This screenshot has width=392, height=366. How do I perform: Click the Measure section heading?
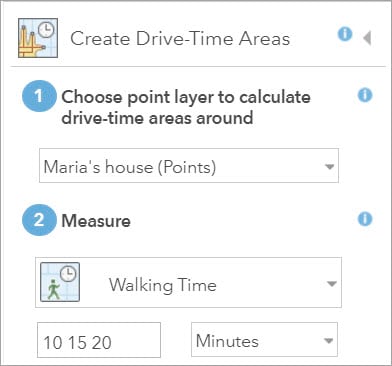pos(96,221)
